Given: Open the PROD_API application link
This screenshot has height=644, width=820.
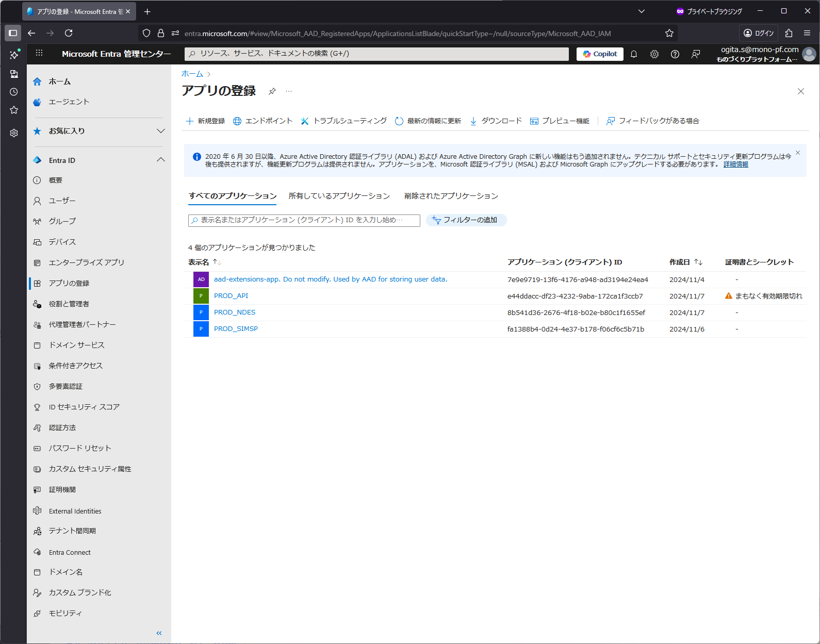Looking at the screenshot, I should click(x=231, y=296).
